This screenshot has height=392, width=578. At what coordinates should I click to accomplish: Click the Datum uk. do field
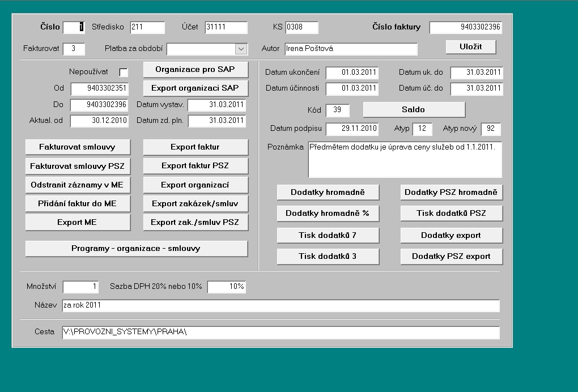pyautogui.click(x=477, y=73)
